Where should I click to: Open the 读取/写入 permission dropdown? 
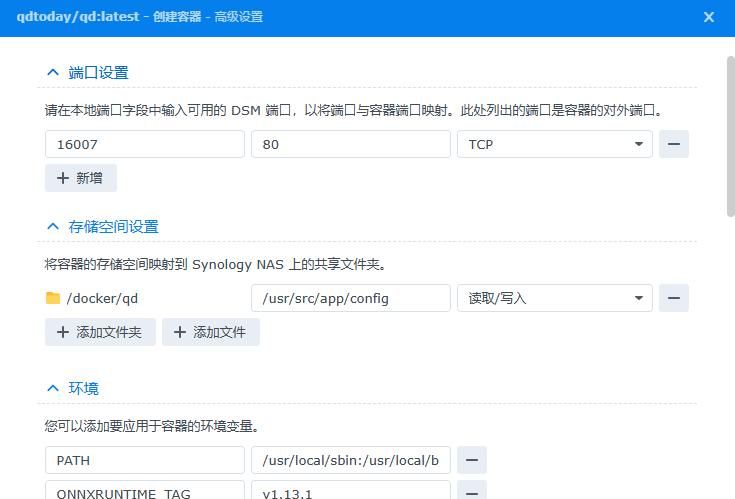(x=555, y=298)
